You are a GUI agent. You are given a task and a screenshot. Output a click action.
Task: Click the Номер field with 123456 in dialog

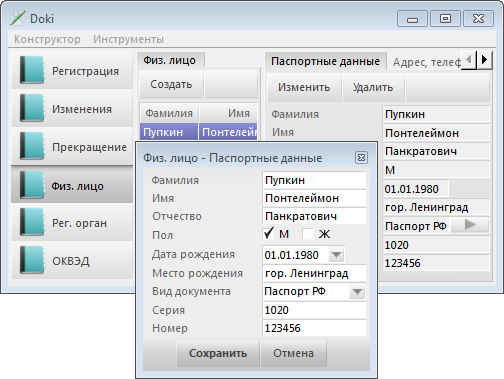pyautogui.click(x=314, y=328)
